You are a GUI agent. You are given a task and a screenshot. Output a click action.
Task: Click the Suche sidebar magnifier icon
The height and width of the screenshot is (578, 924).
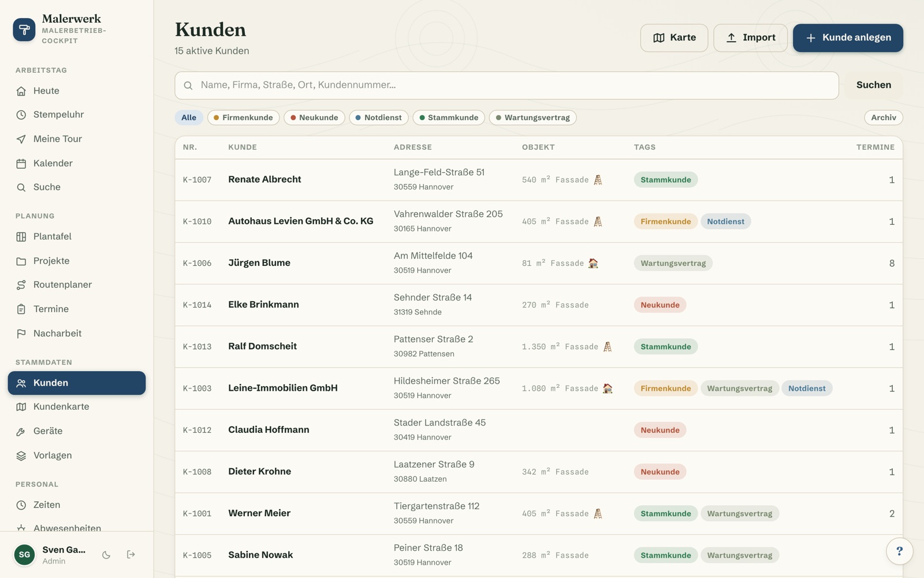tap(21, 187)
